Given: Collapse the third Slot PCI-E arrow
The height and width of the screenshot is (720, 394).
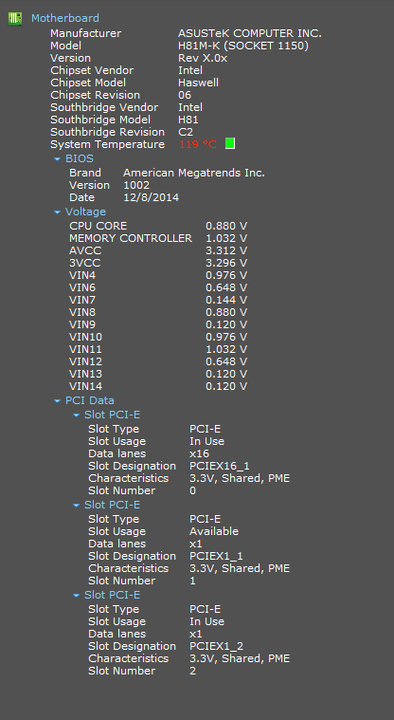Looking at the screenshot, I should coord(76,595).
